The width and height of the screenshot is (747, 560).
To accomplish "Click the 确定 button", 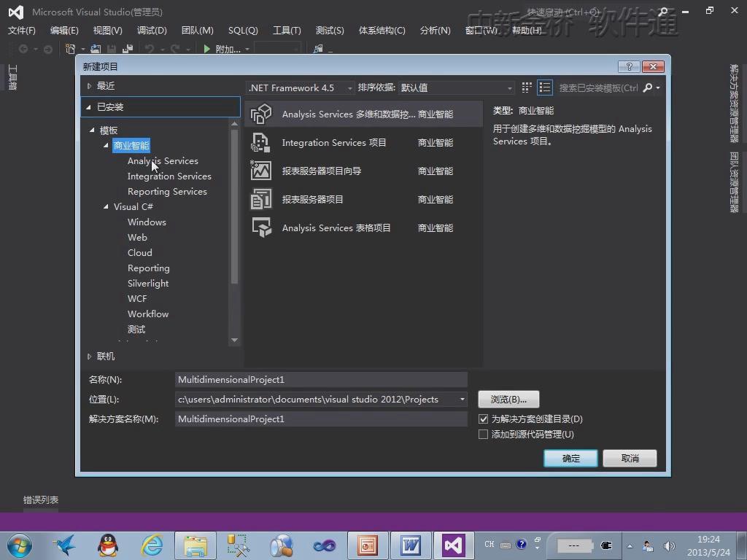I will tap(570, 459).
